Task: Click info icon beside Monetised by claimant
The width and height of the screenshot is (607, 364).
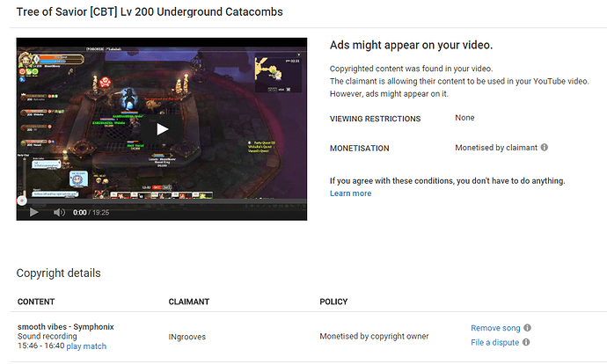Action: click(545, 148)
